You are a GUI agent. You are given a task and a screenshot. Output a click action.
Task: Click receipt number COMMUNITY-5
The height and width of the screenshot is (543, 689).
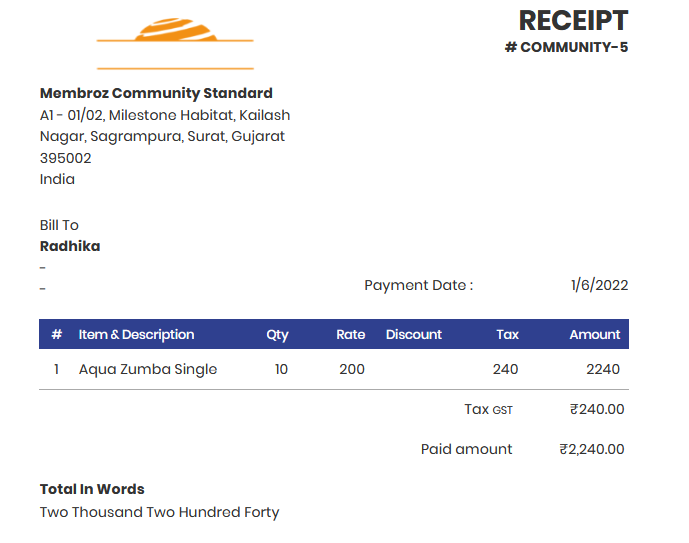tap(566, 47)
